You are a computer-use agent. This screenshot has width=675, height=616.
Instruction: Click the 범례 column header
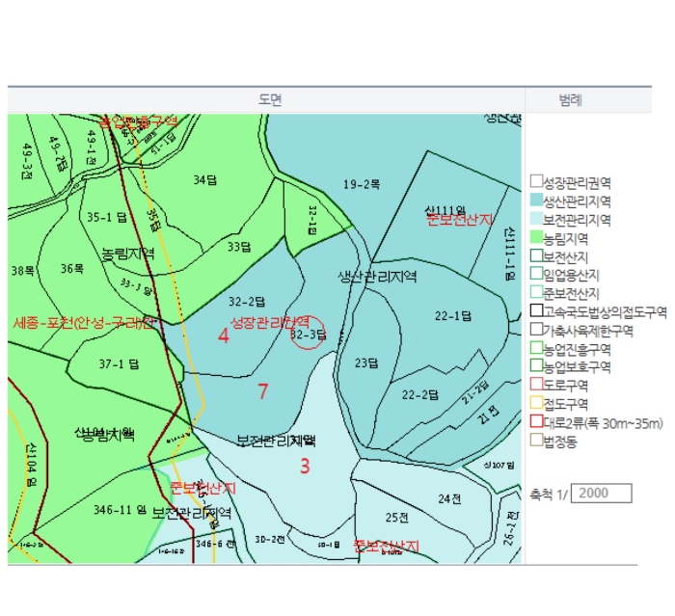(x=571, y=100)
